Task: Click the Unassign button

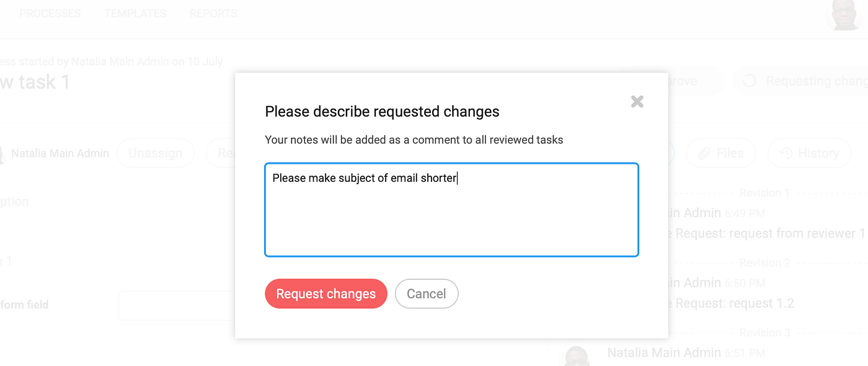Action: 155,153
